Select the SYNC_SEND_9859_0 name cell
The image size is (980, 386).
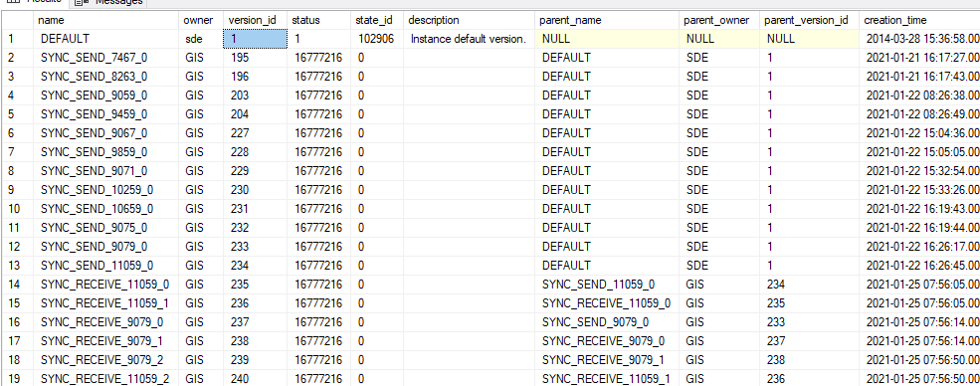click(x=105, y=152)
